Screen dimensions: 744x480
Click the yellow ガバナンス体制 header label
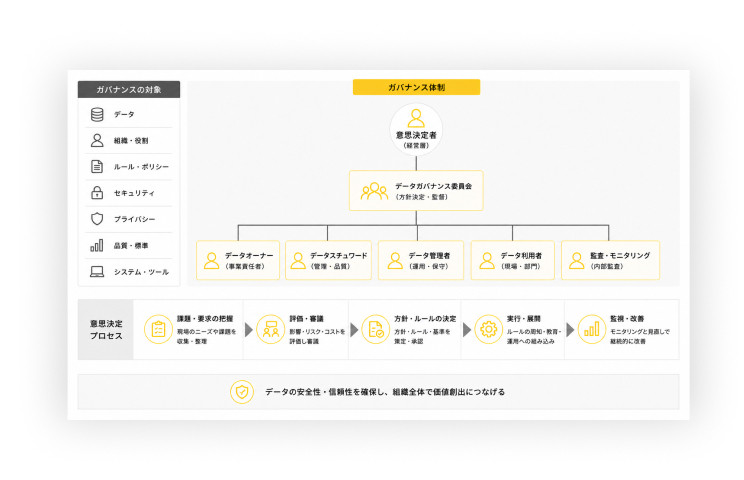[x=416, y=87]
